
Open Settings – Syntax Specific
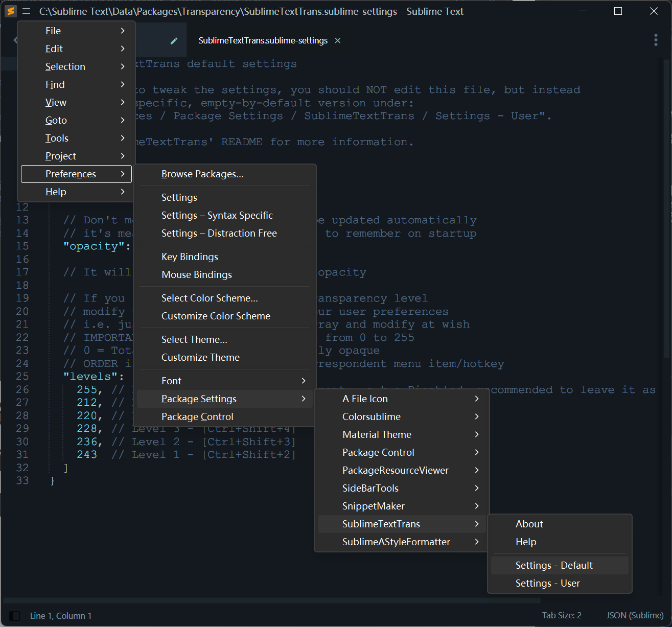tap(225, 215)
